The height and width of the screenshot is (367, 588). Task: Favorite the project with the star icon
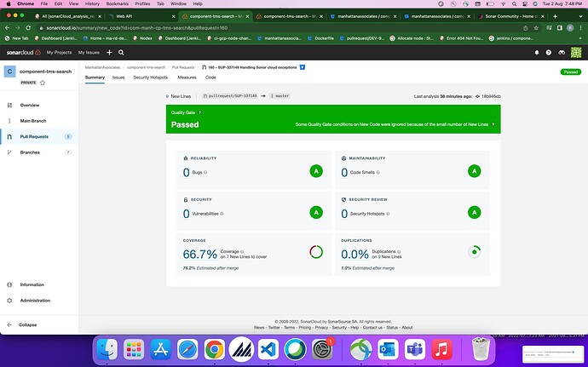point(43,83)
